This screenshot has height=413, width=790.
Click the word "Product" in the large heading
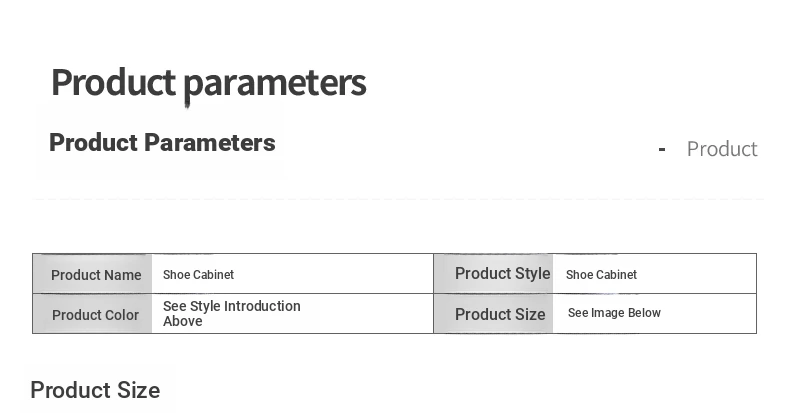coord(113,82)
